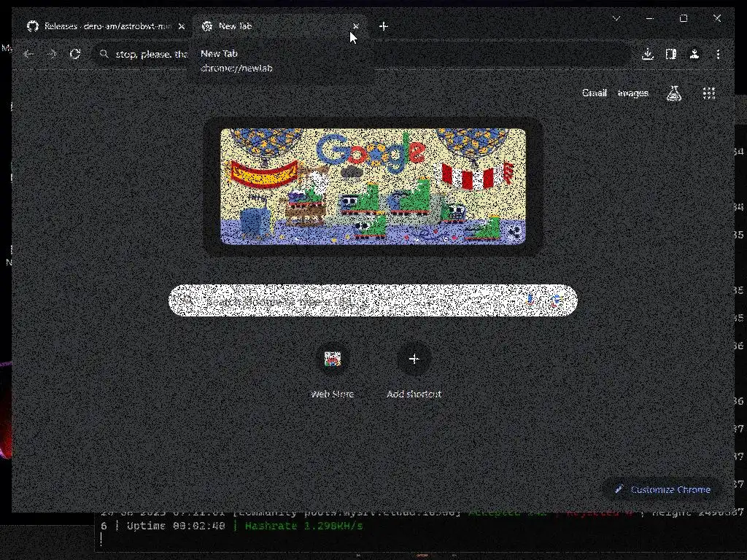This screenshot has width=747, height=560.
Task: Open Chrome downloads icon
Action: pos(648,54)
